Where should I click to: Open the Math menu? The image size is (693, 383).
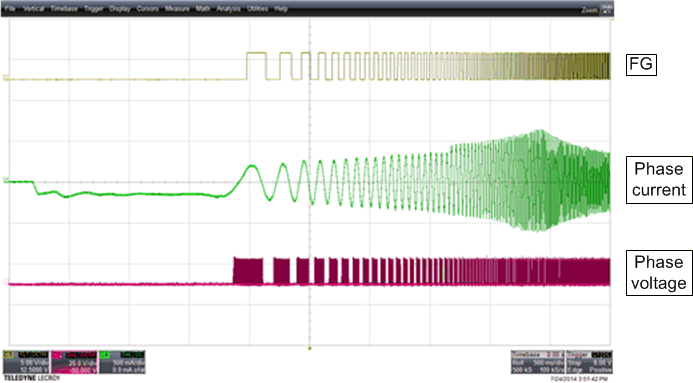[x=203, y=8]
